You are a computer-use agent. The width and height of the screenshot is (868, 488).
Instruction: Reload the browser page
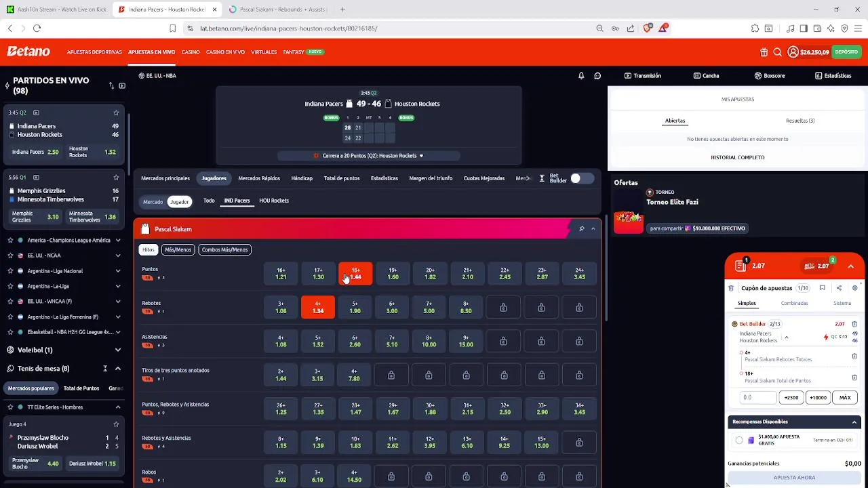[37, 28]
